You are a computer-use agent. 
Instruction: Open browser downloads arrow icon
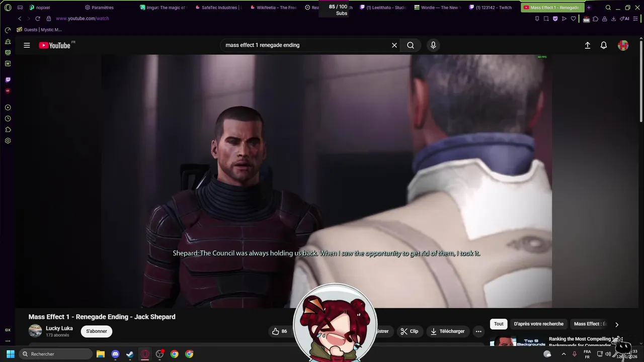613,19
